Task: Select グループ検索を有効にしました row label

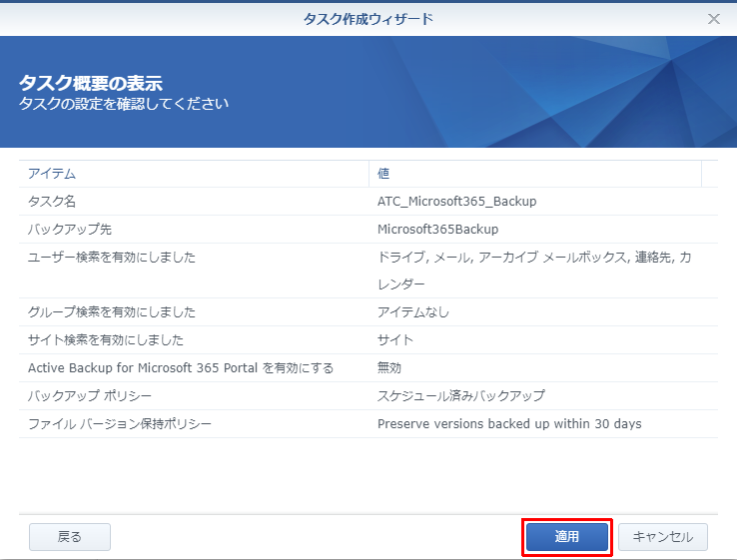Action: [x=112, y=312]
